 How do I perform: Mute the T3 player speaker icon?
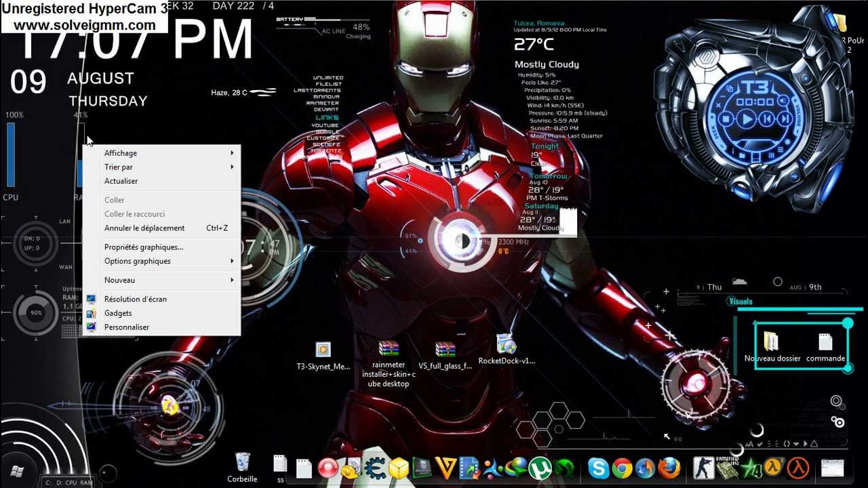[783, 102]
